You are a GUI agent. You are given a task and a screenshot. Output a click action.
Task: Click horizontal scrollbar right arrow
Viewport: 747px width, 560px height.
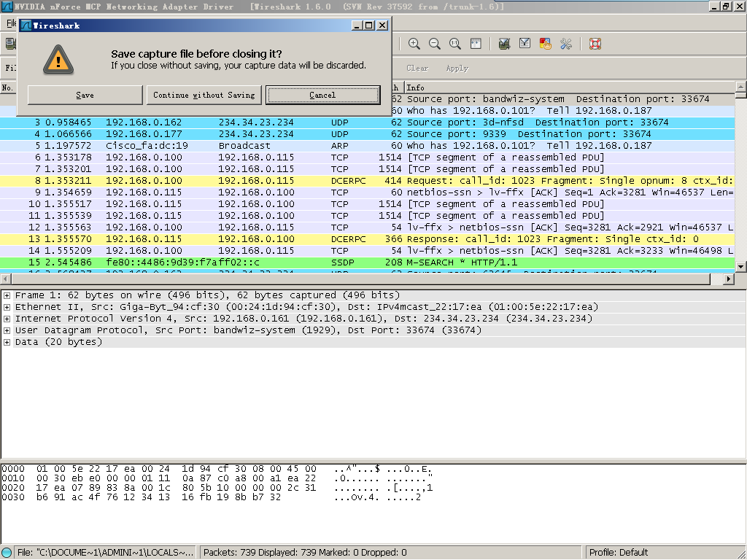click(729, 279)
